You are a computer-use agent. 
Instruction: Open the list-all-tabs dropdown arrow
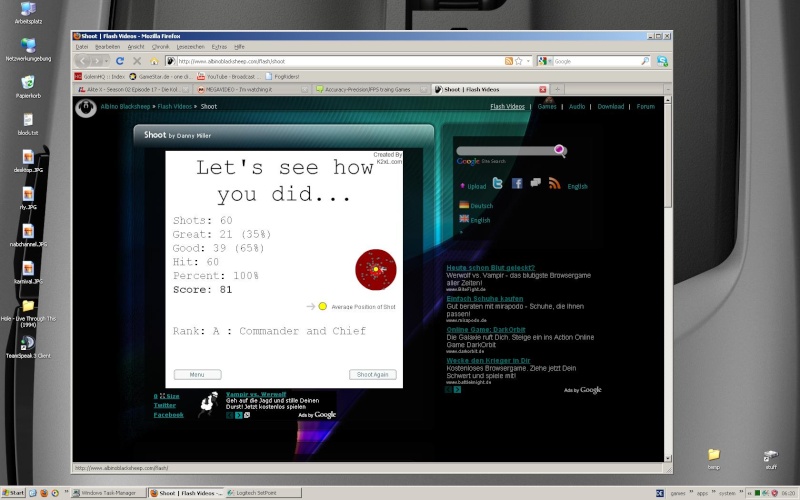pos(667,89)
